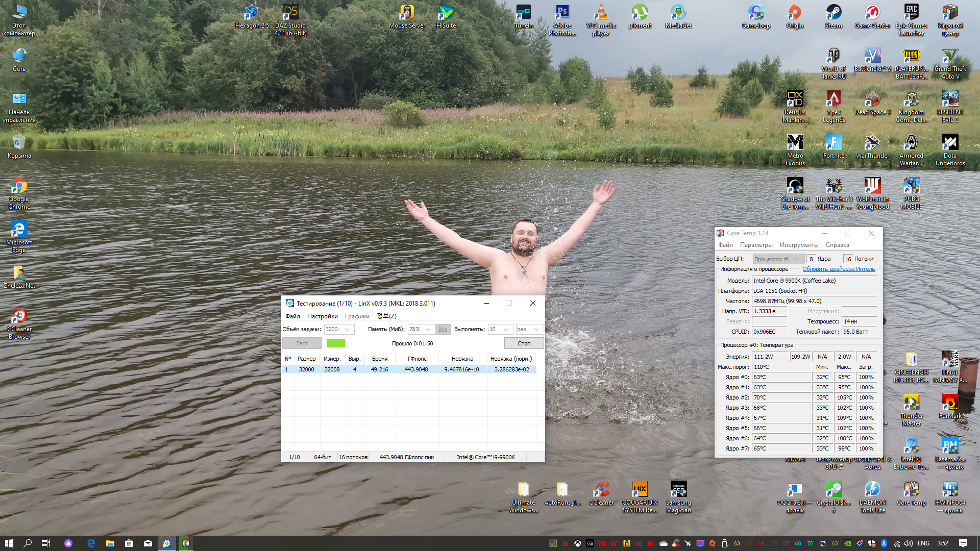The image size is (980, 551).
Task: Click the LinX taskbar button
Action: click(166, 543)
